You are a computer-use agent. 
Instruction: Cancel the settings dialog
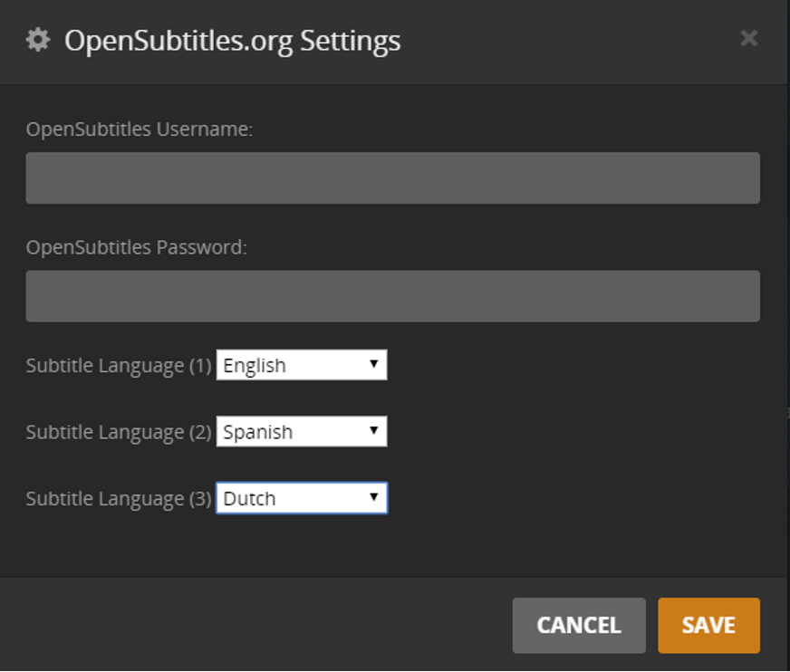pos(578,625)
